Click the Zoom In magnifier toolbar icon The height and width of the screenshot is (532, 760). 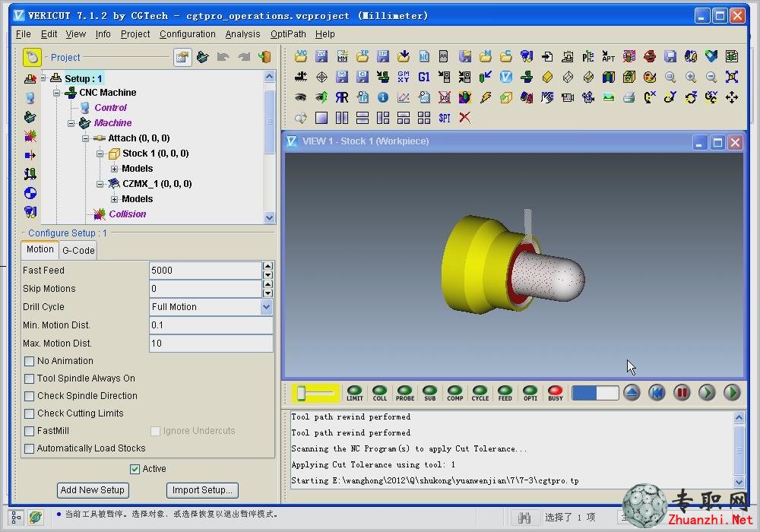(x=691, y=77)
